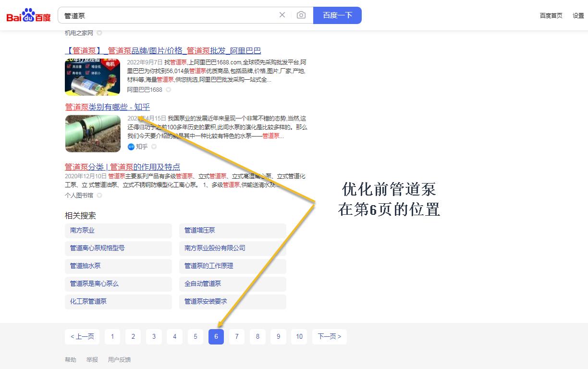Click the Zhihu result pipeline thumbnail
The height and width of the screenshot is (369, 588).
point(93,133)
